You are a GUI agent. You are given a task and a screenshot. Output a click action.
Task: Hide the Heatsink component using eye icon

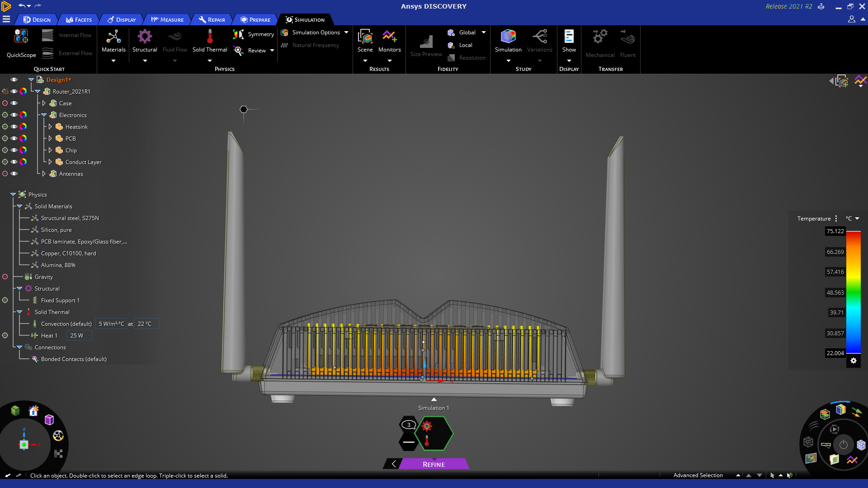coord(14,127)
